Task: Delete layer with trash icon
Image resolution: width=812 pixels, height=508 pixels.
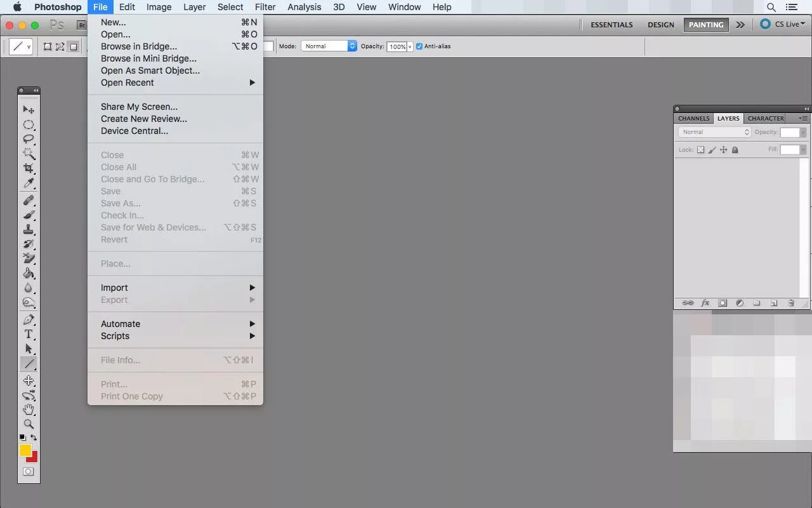Action: coord(791,304)
